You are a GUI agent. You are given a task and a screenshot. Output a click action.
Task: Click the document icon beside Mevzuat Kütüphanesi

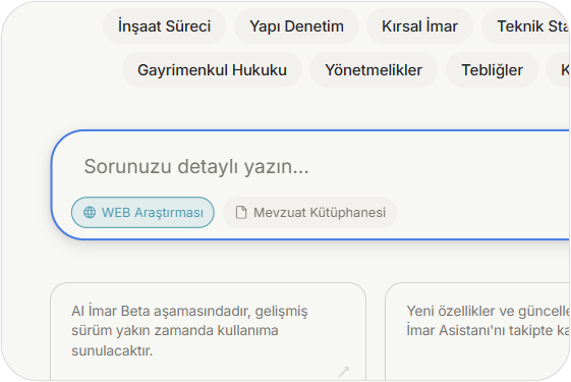pos(241,212)
